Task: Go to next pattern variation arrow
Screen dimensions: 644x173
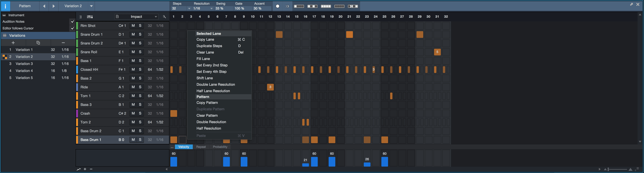Action: coord(53,6)
